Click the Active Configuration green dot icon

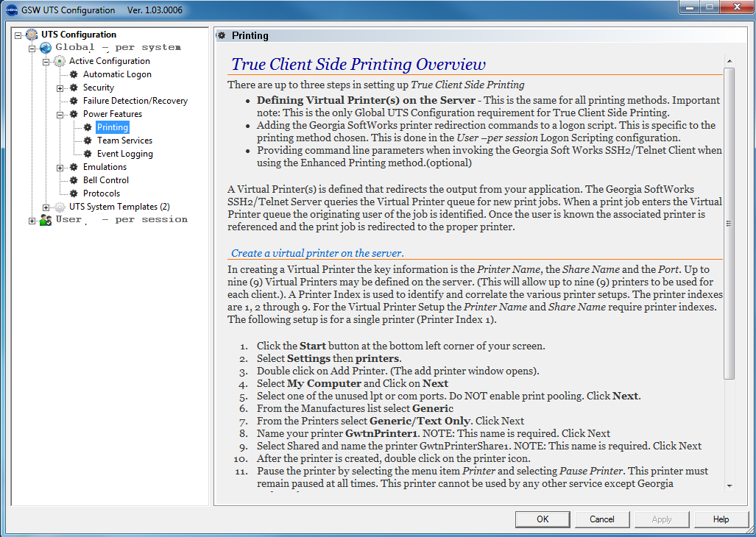coord(60,61)
